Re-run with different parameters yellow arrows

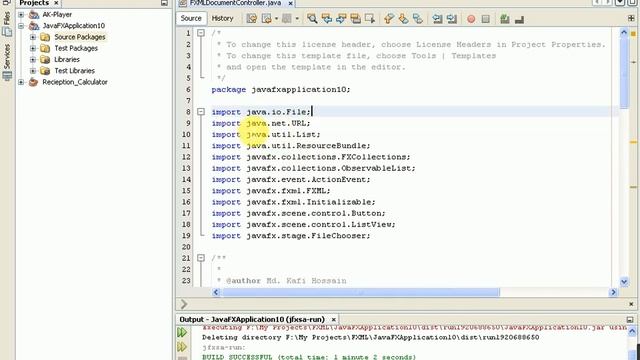click(x=182, y=347)
